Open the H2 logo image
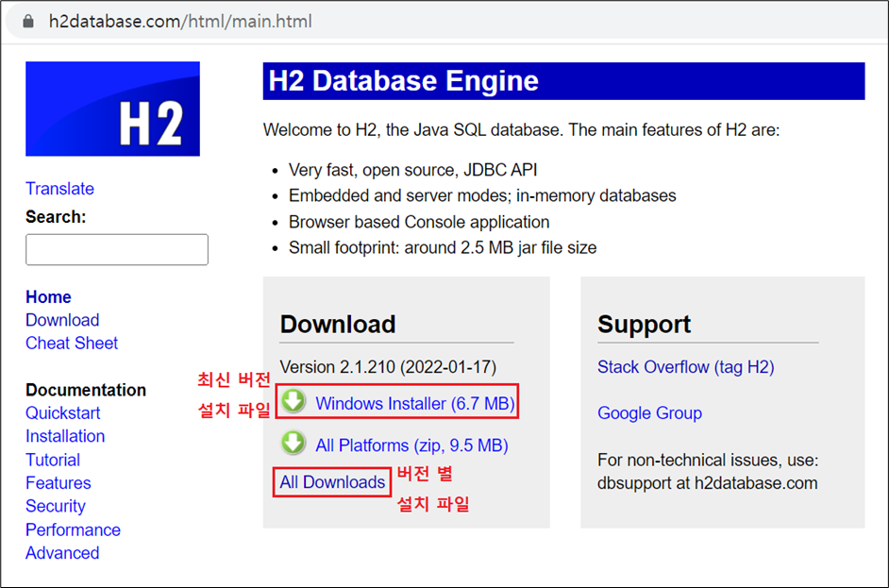The image size is (889, 588). tap(113, 109)
